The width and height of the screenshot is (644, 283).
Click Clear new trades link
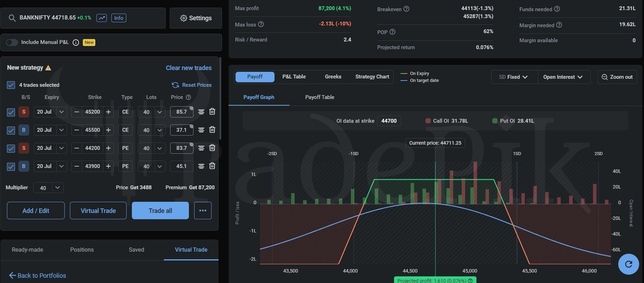(189, 68)
